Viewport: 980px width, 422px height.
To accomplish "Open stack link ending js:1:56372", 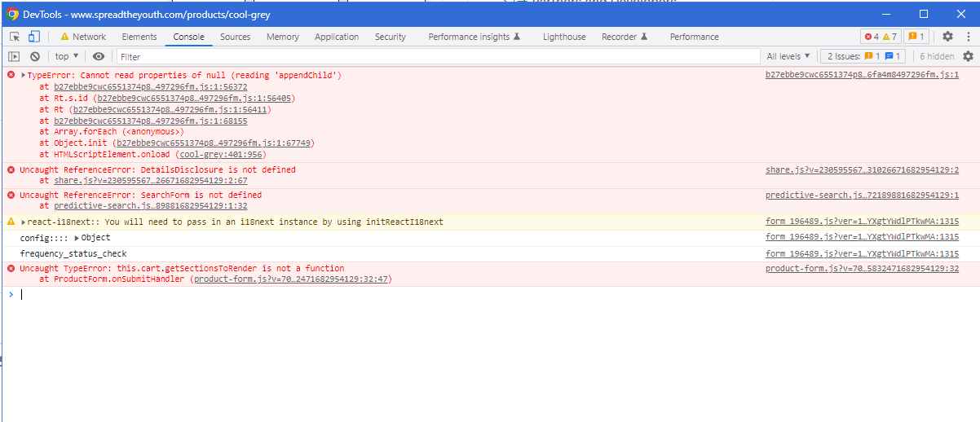I will (151, 86).
